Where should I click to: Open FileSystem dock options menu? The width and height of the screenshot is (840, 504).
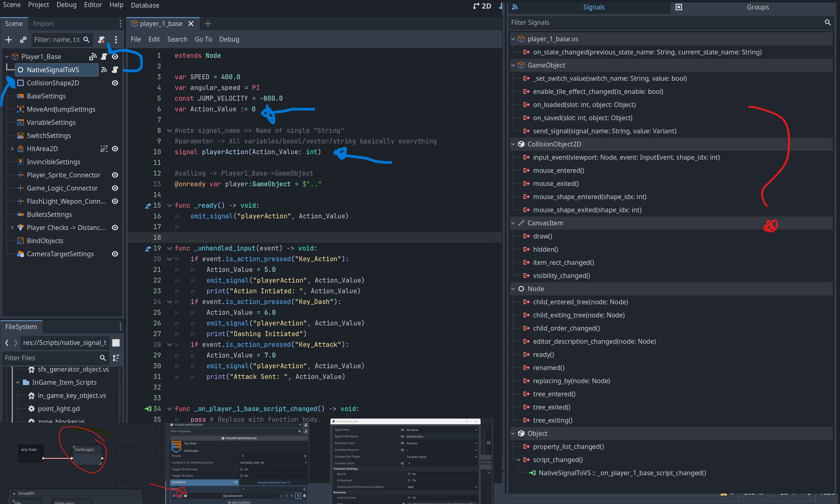click(120, 327)
